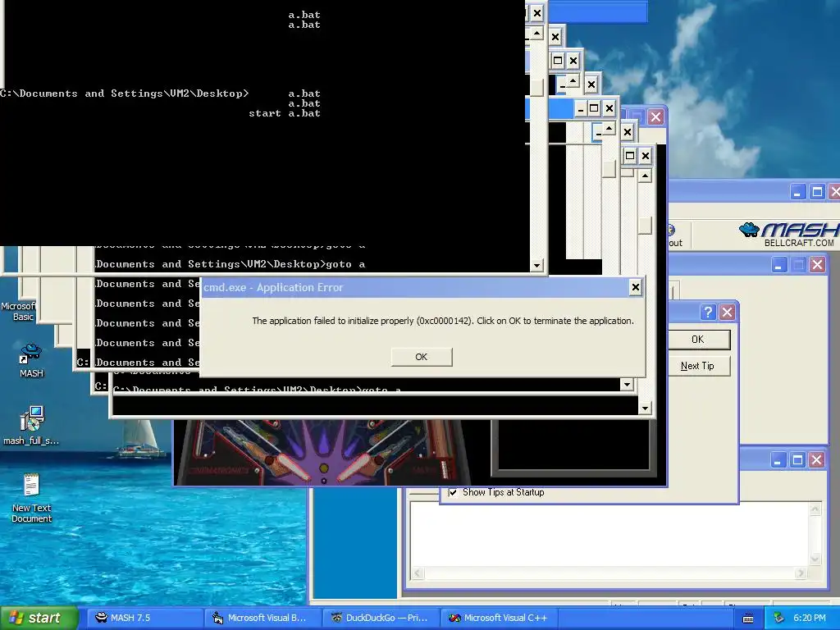Click the 6:20 PM clock in the system tray
This screenshot has height=630, width=840.
click(810, 618)
